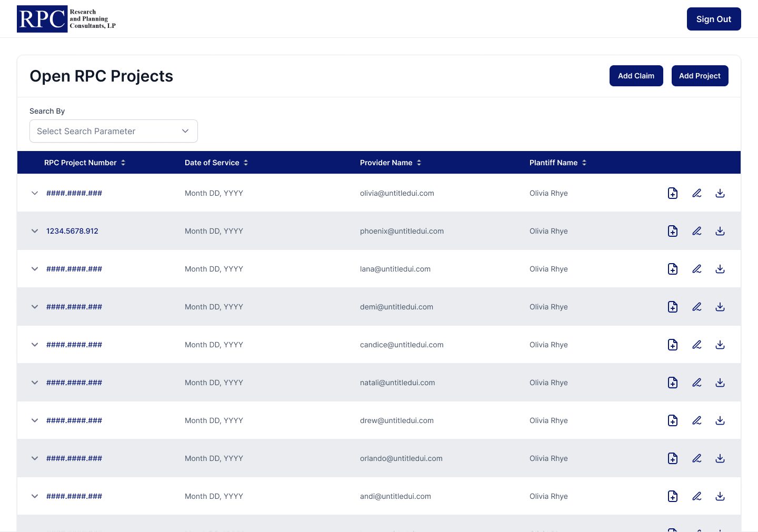Edit the natali@untitledui.com project row
The height and width of the screenshot is (532, 758).
pos(696,383)
